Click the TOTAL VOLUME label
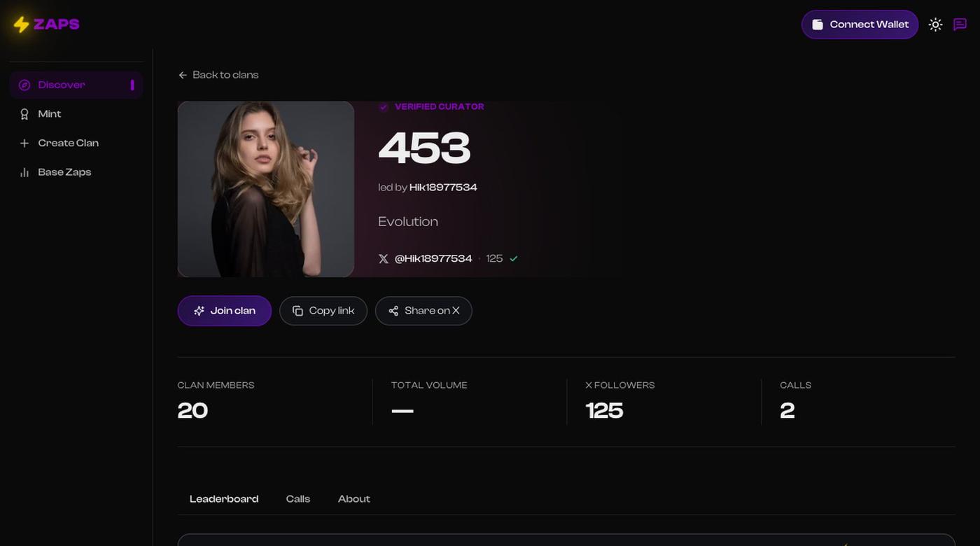 point(429,386)
